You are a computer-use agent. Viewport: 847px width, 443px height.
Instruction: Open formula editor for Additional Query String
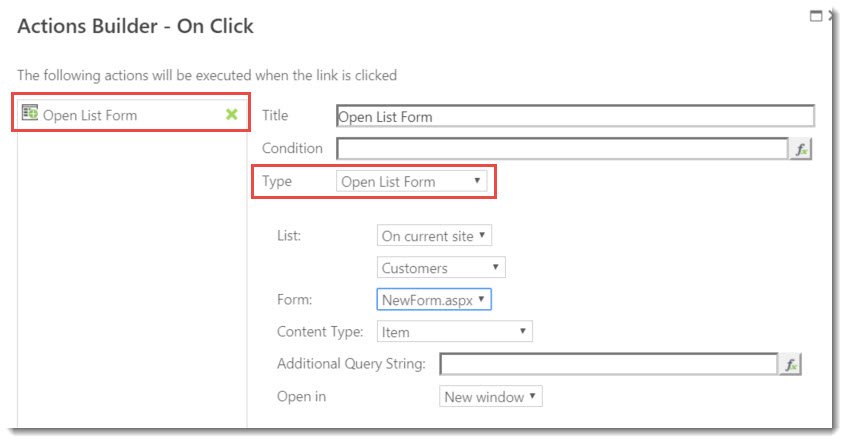pos(790,365)
